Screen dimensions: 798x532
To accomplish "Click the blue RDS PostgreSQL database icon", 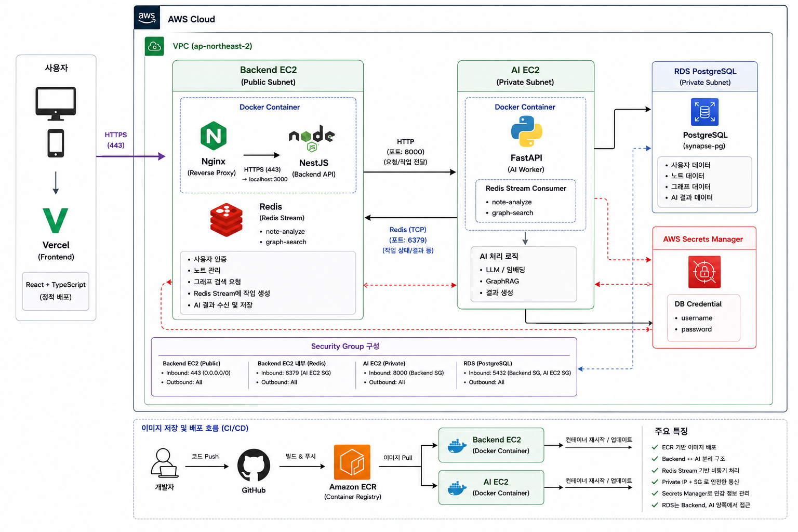I will point(704,112).
